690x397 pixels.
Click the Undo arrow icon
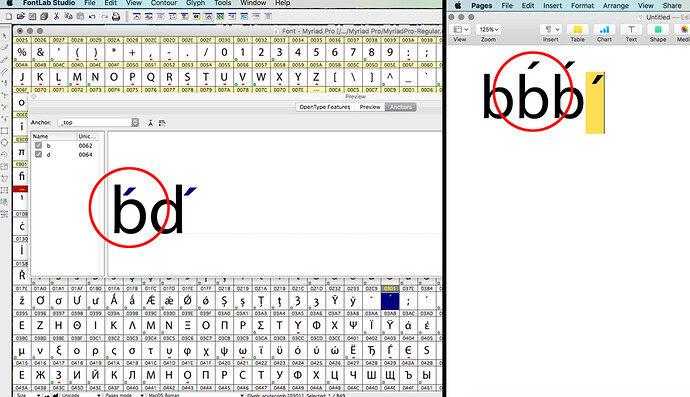[92, 17]
